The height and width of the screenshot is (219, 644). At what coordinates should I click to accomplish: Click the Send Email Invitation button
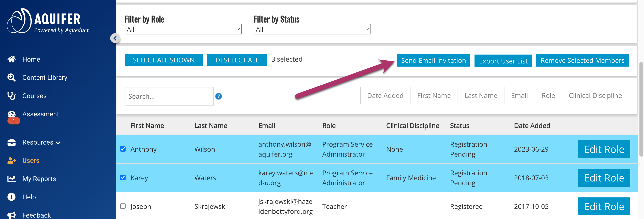[x=433, y=60]
